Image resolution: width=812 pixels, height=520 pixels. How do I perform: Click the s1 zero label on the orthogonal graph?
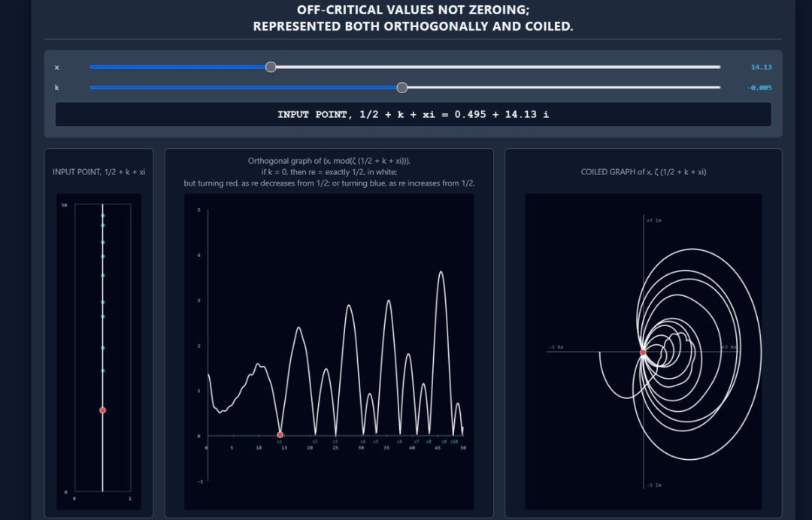pos(280,442)
